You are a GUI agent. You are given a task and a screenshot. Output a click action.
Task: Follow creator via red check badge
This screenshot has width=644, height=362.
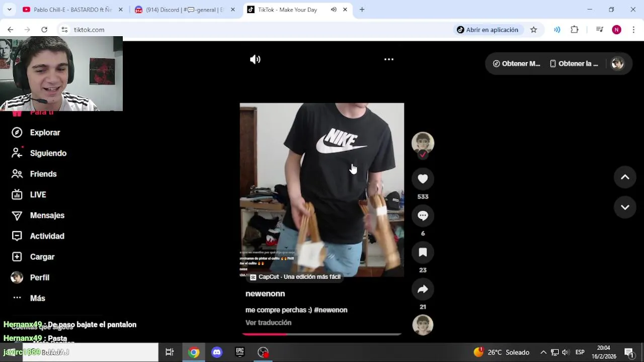coord(423,155)
